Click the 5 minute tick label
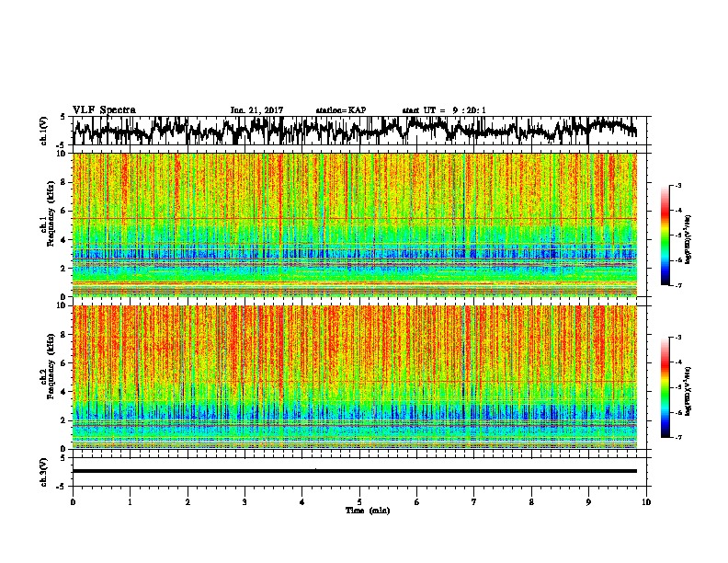Screen dimensions: 728x563 [359, 502]
